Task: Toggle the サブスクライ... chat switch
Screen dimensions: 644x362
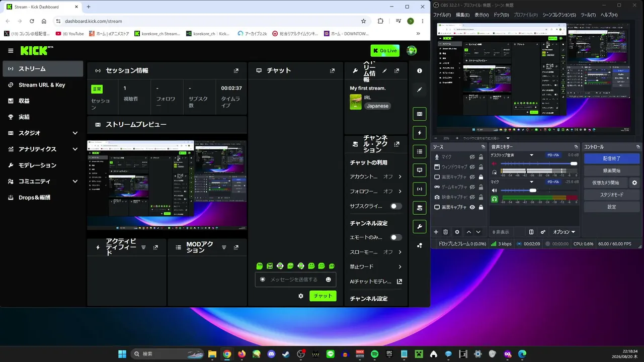Action: (396, 206)
